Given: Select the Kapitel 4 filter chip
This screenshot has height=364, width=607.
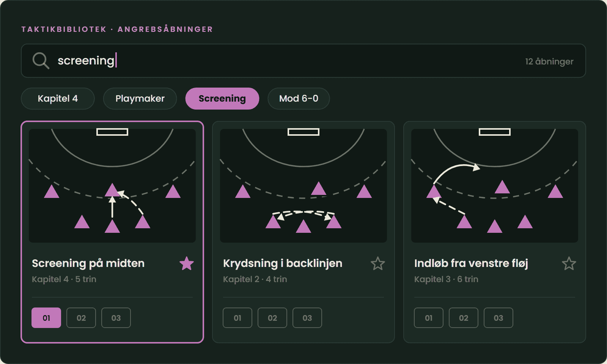Looking at the screenshot, I should pyautogui.click(x=58, y=99).
